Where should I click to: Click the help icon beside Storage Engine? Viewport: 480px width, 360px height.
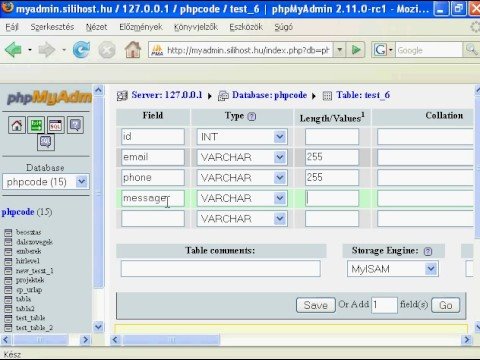[428, 251]
